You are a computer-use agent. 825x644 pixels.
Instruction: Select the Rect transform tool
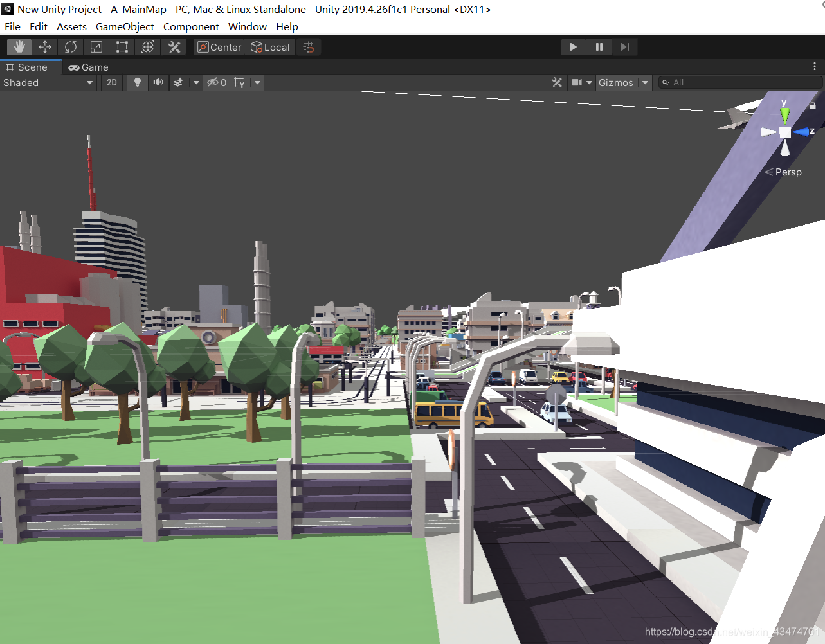pyautogui.click(x=122, y=47)
